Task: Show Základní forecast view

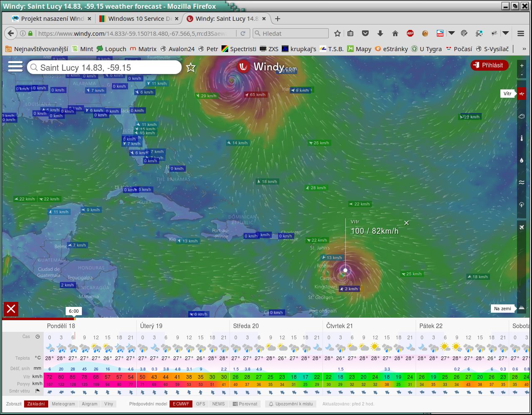Action: pyautogui.click(x=36, y=403)
